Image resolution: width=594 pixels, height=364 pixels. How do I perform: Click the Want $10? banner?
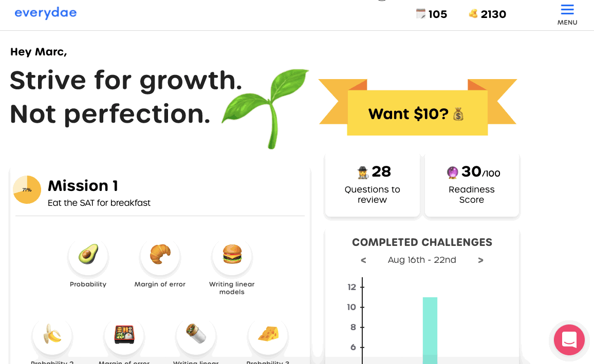[417, 113]
